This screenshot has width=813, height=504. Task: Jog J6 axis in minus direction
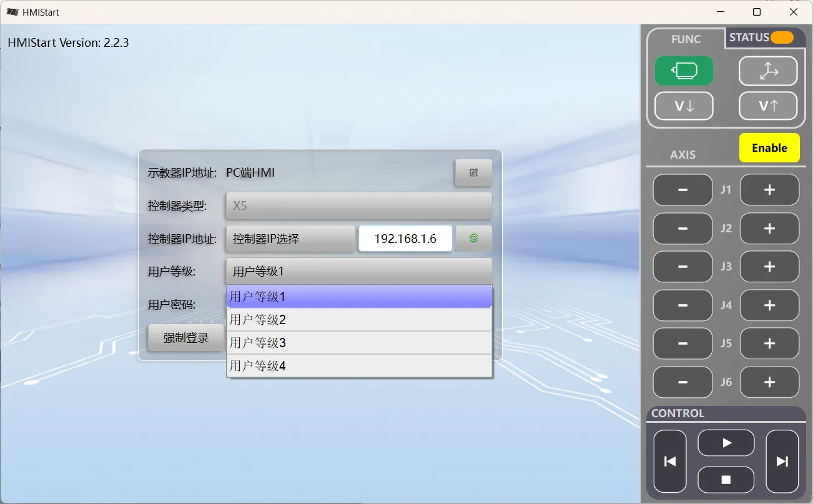(682, 382)
